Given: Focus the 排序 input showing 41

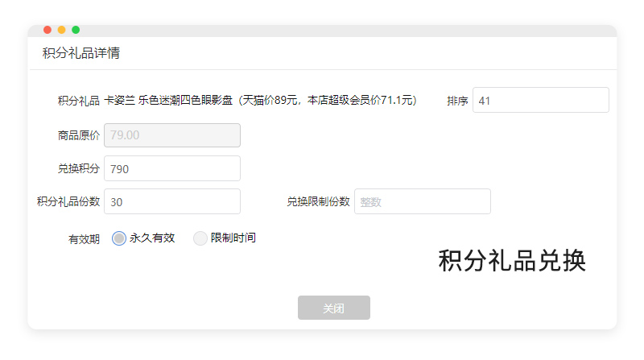Looking at the screenshot, I should pos(540,101).
